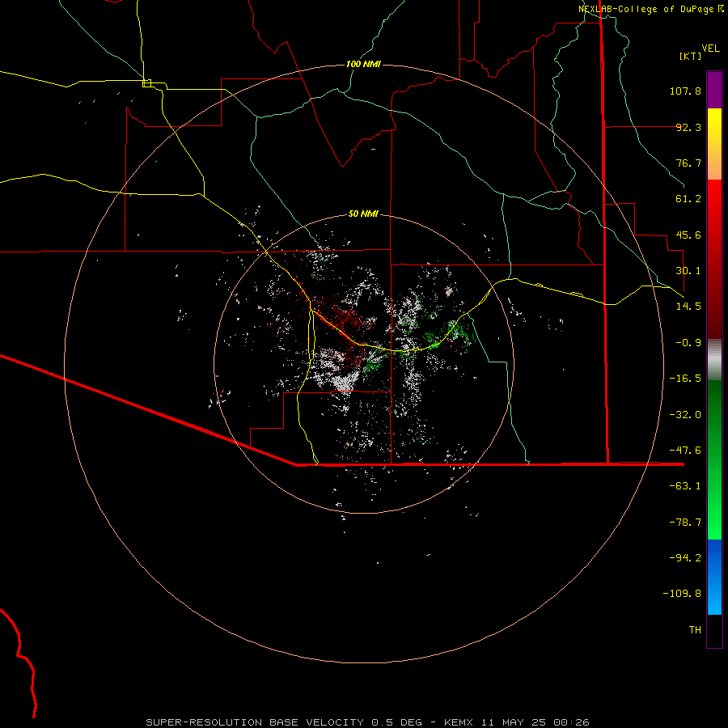Click the 30.1 velocity scale value
This screenshot has height=728, width=728.
pyautogui.click(x=688, y=271)
